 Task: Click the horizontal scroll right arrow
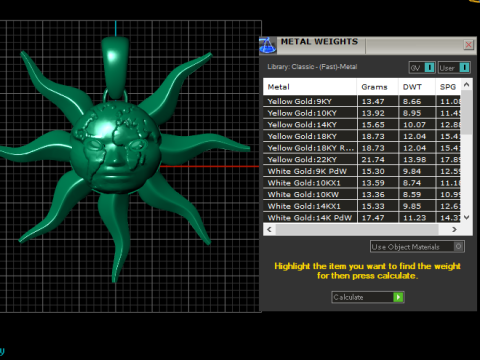(454, 229)
